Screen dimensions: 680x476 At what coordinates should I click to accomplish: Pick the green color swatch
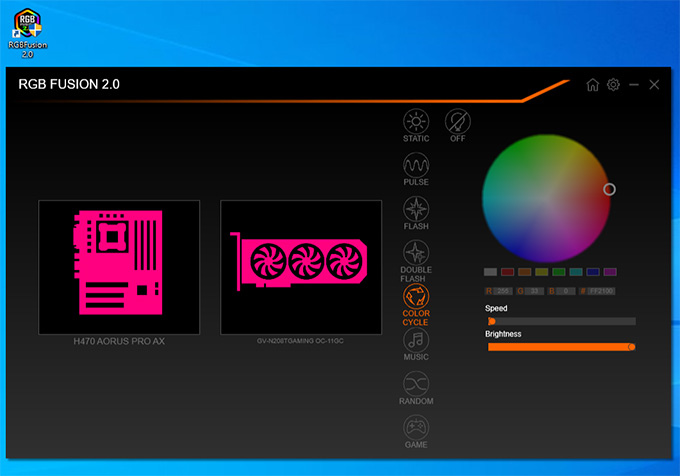pos(559,272)
